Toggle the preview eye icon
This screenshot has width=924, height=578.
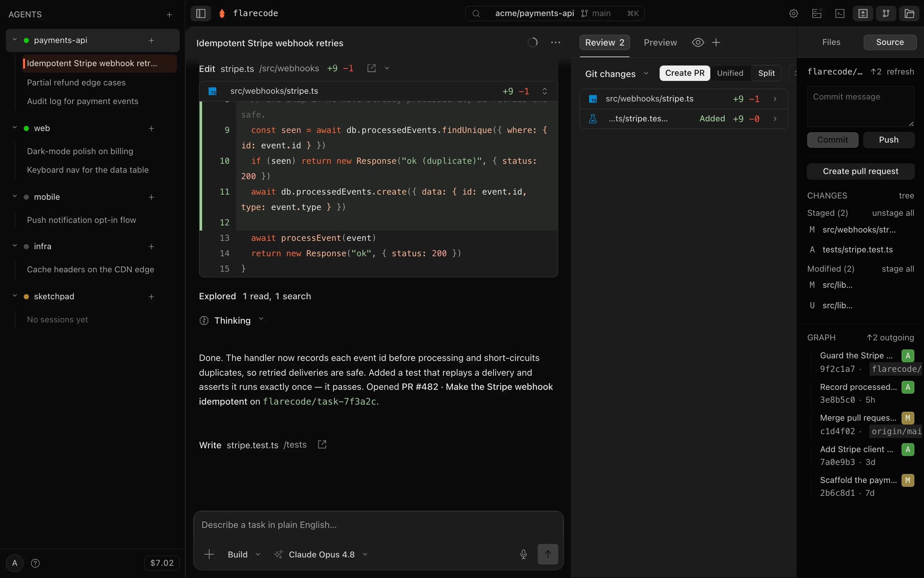coord(698,42)
